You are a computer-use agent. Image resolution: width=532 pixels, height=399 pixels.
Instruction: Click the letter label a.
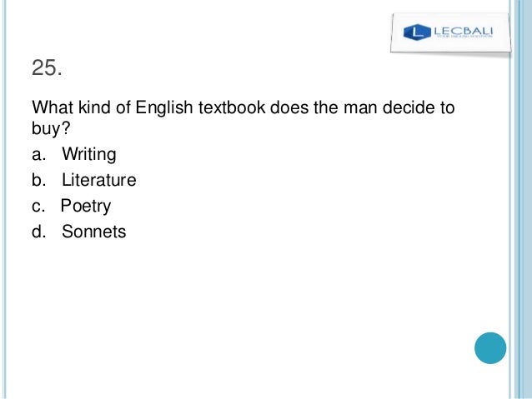point(37,154)
